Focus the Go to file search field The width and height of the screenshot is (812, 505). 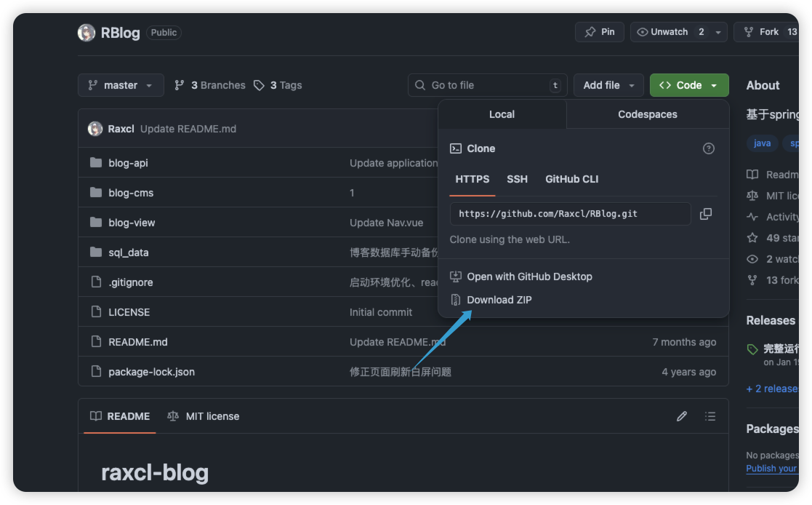click(487, 85)
